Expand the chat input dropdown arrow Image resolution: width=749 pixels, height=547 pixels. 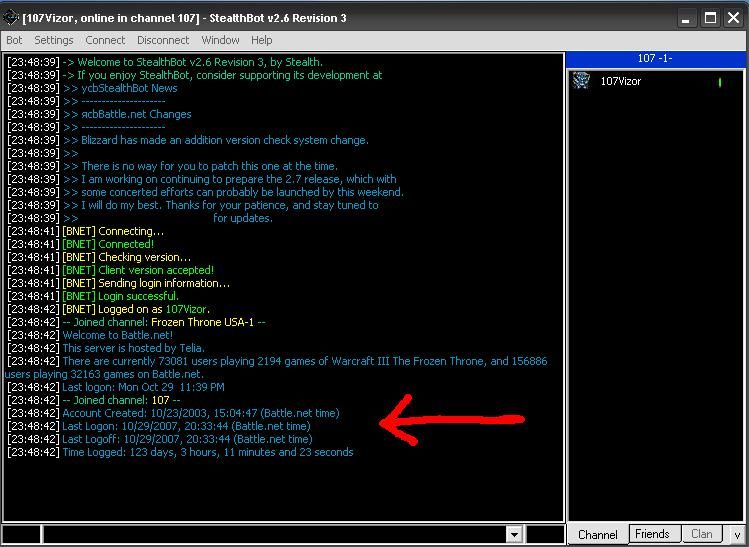tap(514, 535)
